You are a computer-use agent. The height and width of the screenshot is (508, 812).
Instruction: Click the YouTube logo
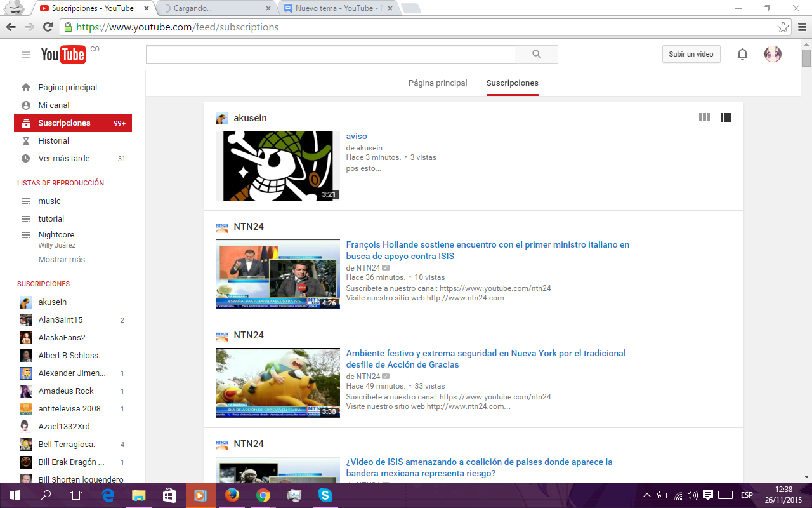coord(63,55)
